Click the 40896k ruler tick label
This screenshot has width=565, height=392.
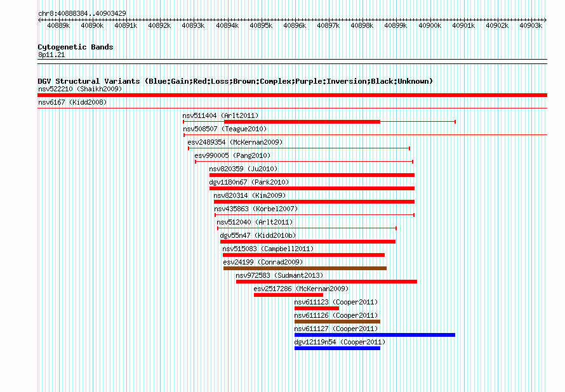click(x=295, y=25)
